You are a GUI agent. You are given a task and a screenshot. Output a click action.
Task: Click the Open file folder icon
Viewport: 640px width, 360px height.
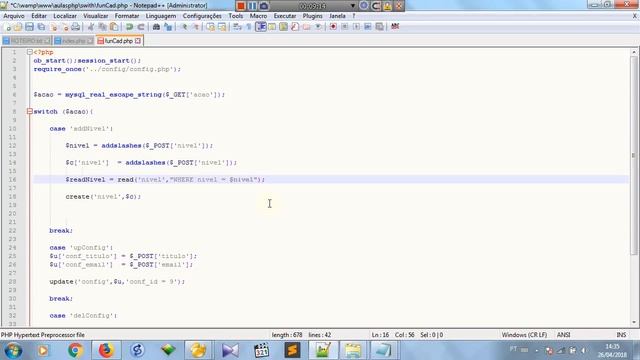pos(18,27)
